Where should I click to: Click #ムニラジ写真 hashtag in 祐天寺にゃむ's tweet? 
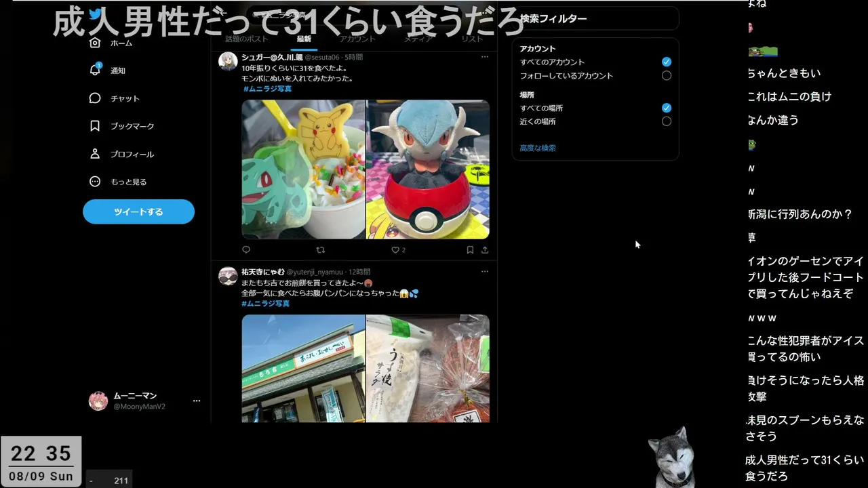[x=265, y=304]
